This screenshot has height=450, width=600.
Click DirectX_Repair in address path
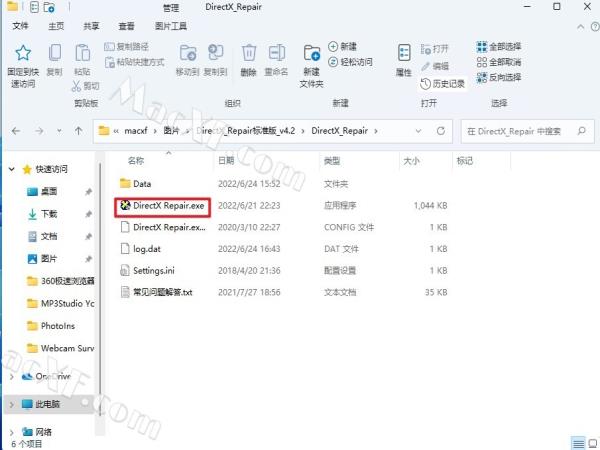[x=339, y=131]
